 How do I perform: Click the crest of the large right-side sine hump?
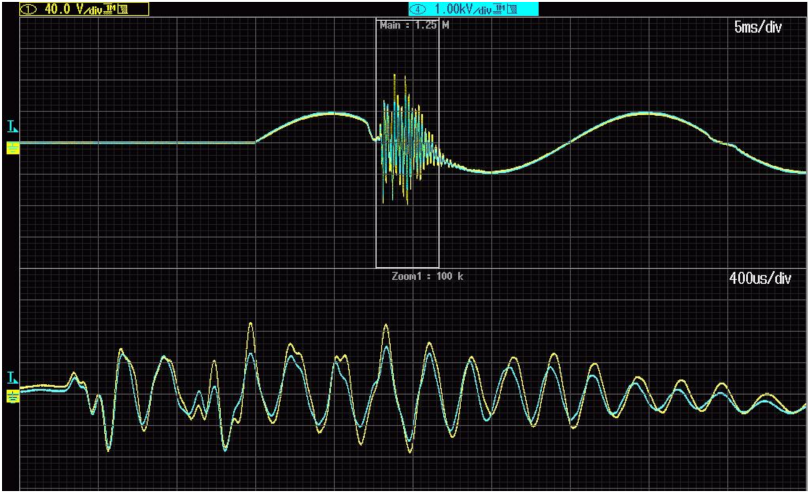tap(648, 114)
